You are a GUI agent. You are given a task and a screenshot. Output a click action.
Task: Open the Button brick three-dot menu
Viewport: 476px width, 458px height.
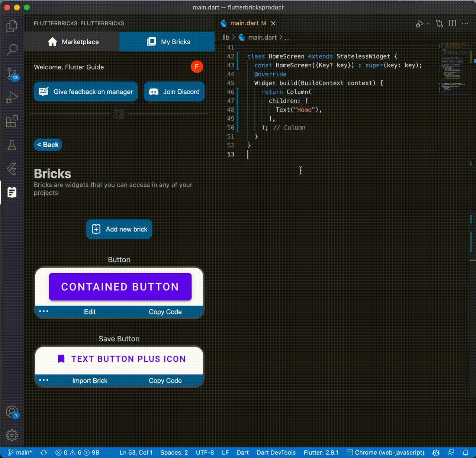coord(44,312)
